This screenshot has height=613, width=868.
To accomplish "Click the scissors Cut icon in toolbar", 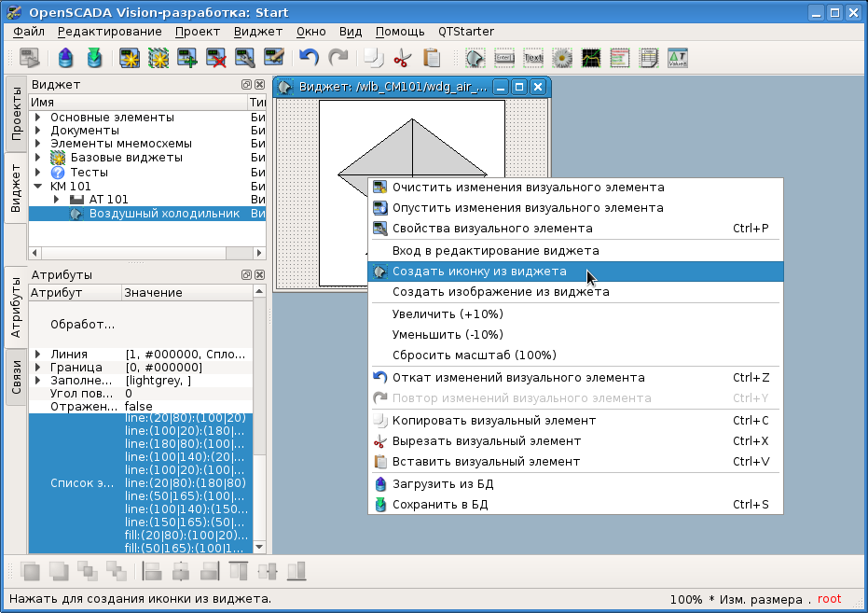I will 402,58.
